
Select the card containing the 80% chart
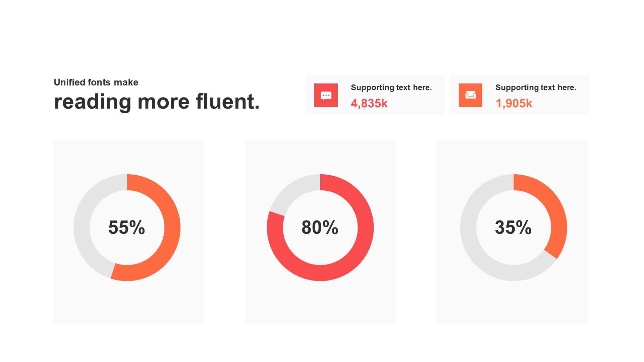tap(320, 232)
